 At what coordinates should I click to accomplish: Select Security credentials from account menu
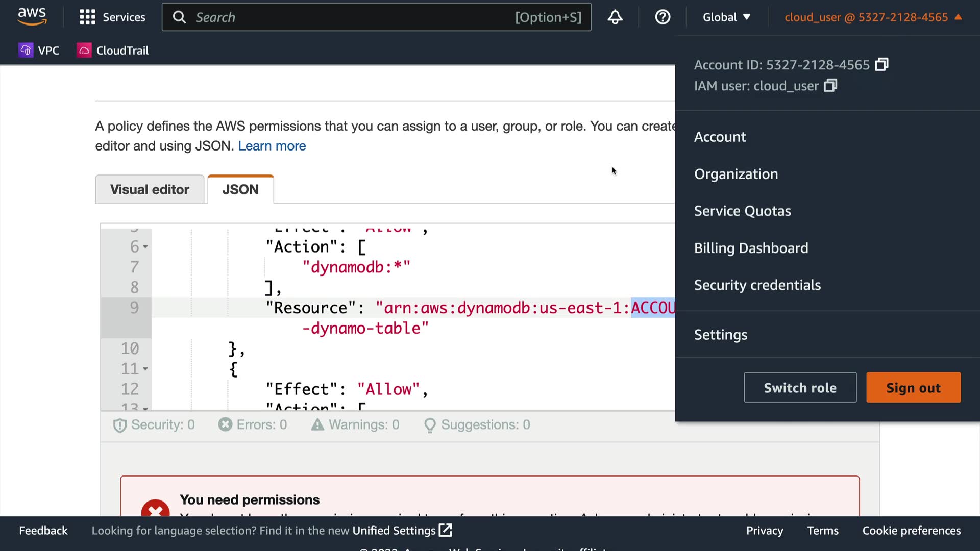click(x=757, y=285)
